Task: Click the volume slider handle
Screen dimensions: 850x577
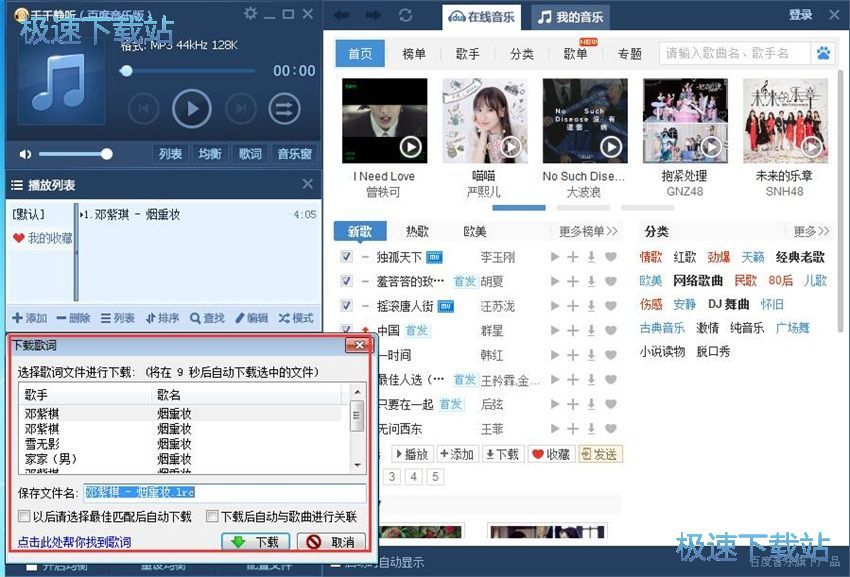Action: point(107,155)
